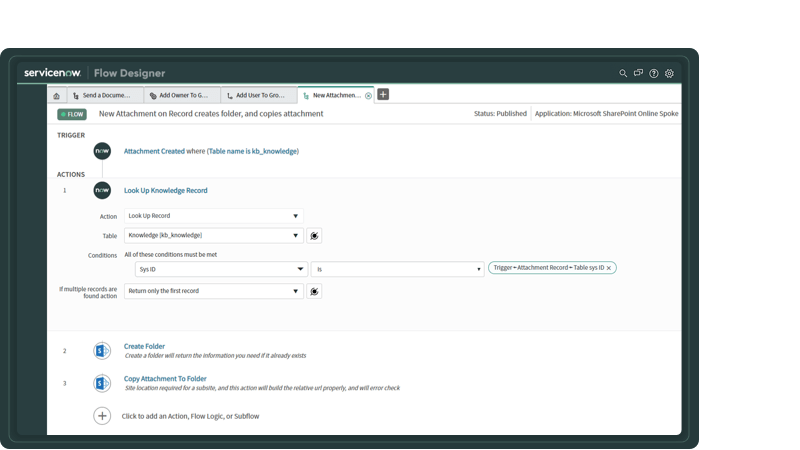Image resolution: width=800 pixels, height=450 pixels.
Task: Click data pill picker beside multiple records field
Action: pyautogui.click(x=314, y=291)
